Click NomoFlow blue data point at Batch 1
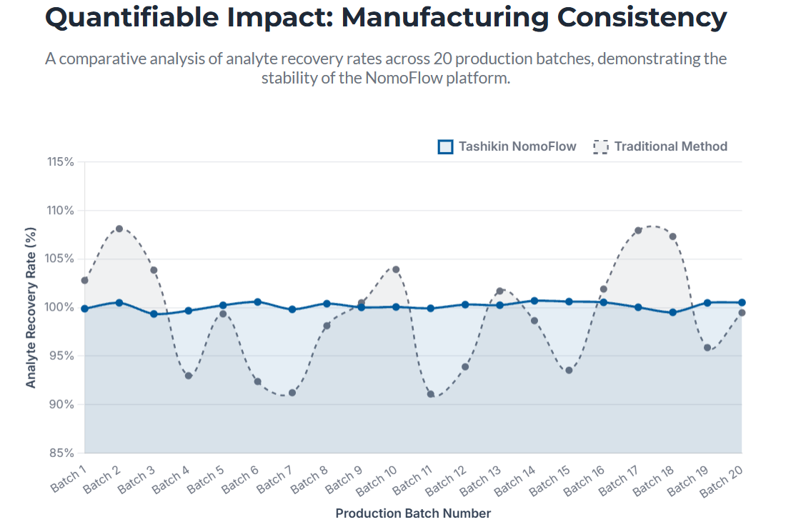786x532 pixels. 85,308
